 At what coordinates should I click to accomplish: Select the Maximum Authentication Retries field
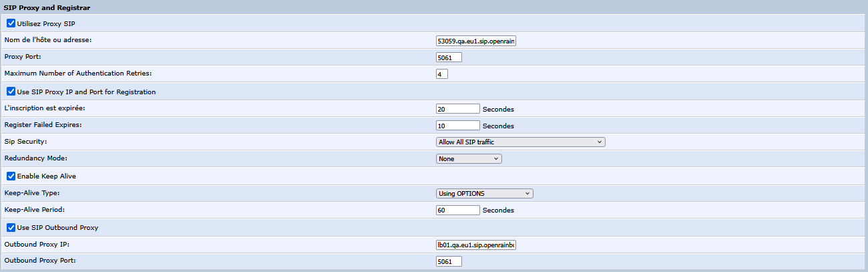click(442, 74)
